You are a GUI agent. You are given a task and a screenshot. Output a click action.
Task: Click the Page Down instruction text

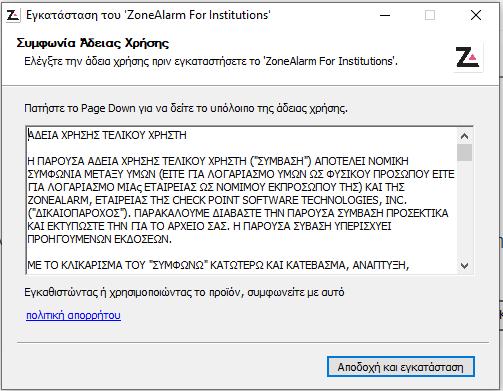[186, 108]
